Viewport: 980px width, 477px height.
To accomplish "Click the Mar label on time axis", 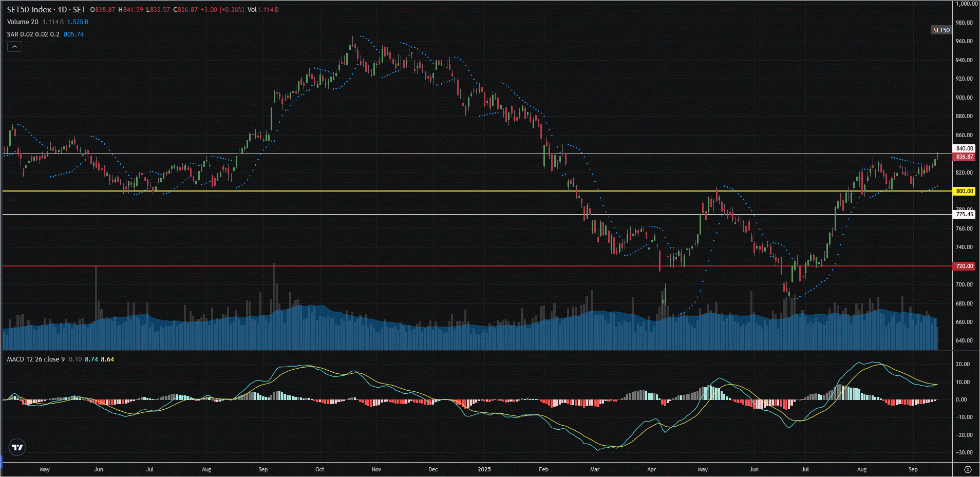I will 595,469.
